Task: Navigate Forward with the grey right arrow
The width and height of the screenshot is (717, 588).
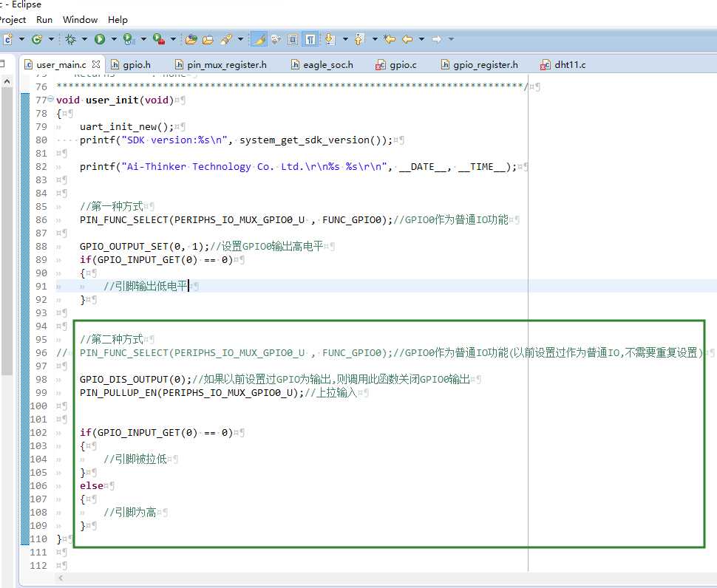Action: 437,40
